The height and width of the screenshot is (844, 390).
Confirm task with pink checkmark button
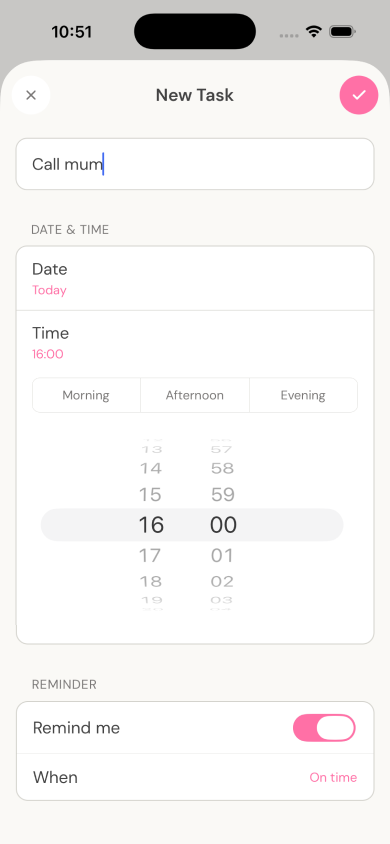click(x=359, y=95)
